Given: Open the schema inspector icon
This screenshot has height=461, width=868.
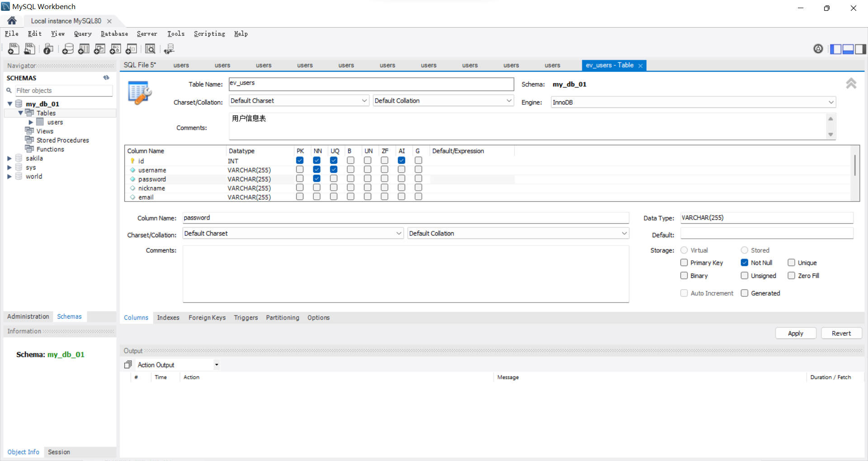Looking at the screenshot, I should pyautogui.click(x=48, y=49).
